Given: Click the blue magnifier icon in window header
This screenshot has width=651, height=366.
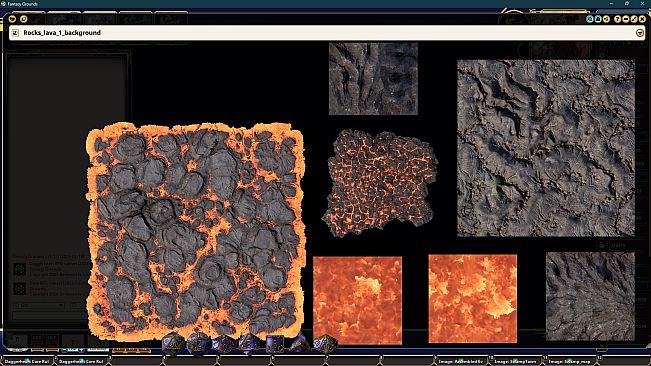Looking at the screenshot, I should coord(590,19).
